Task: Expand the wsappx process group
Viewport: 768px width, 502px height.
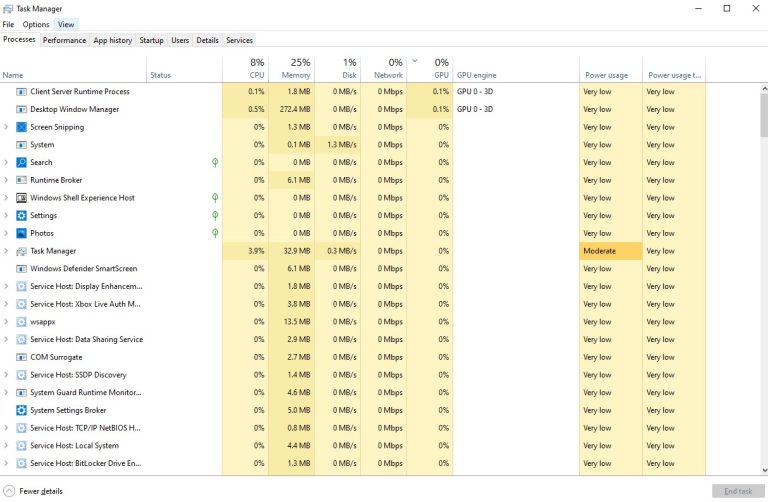Action: click(x=6, y=322)
